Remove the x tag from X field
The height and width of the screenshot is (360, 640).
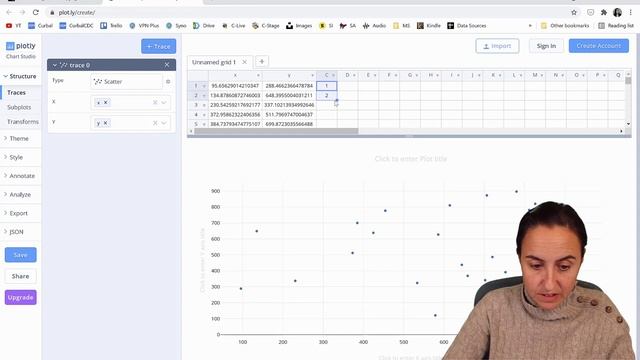click(x=105, y=102)
